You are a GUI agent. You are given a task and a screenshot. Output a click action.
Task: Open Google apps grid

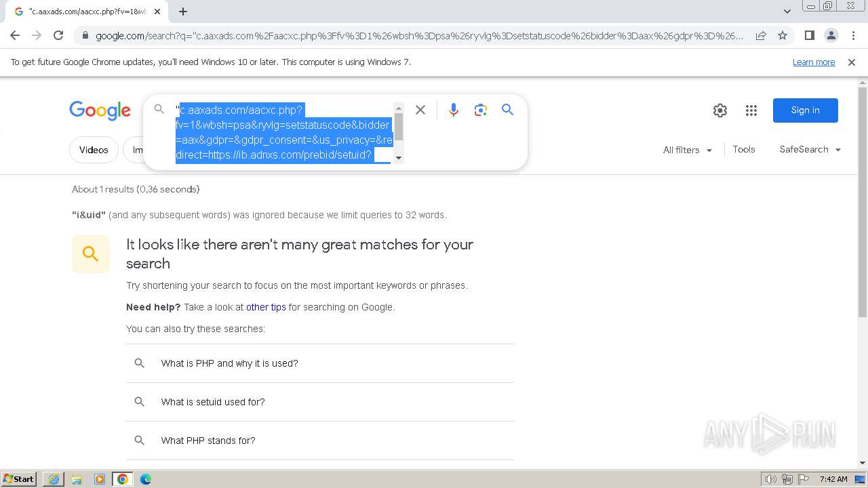point(751,110)
